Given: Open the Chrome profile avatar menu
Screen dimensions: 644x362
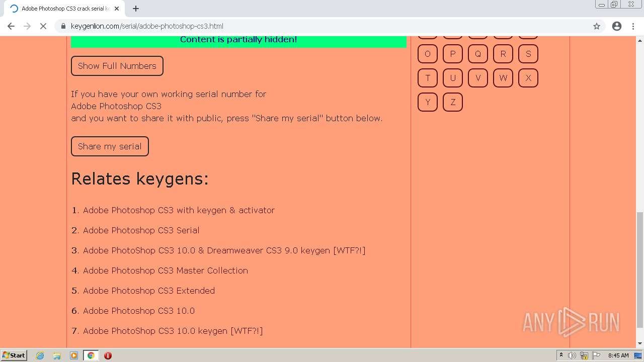Looking at the screenshot, I should click(617, 26).
